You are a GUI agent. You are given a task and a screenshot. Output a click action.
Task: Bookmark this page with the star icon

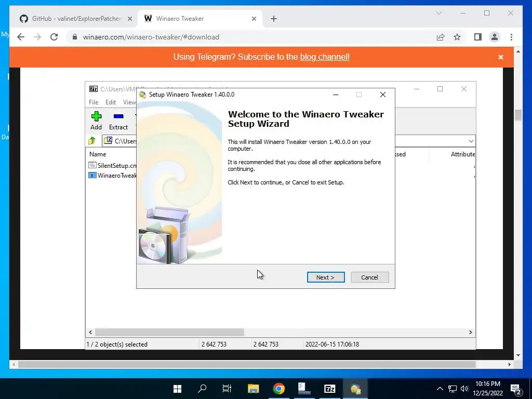pyautogui.click(x=457, y=37)
